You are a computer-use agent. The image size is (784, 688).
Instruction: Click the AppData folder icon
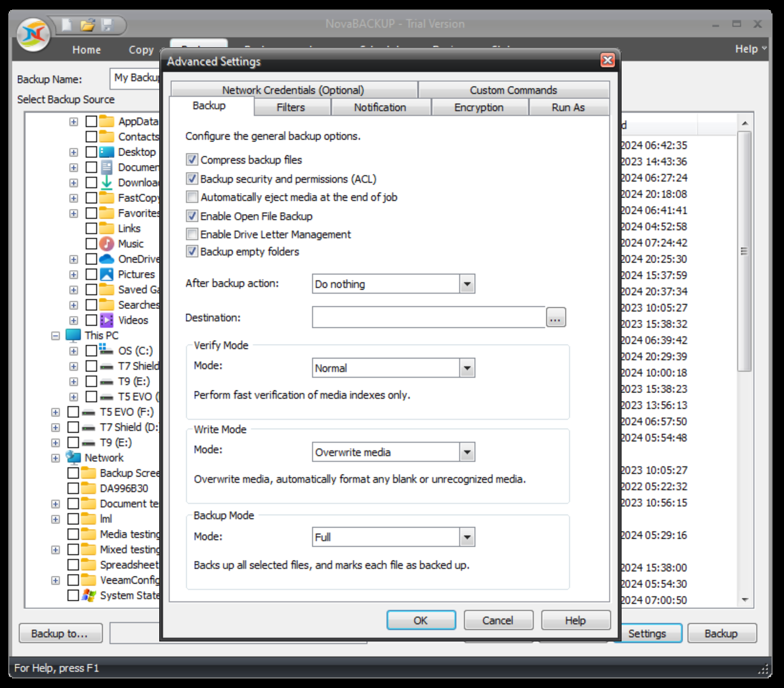107,121
